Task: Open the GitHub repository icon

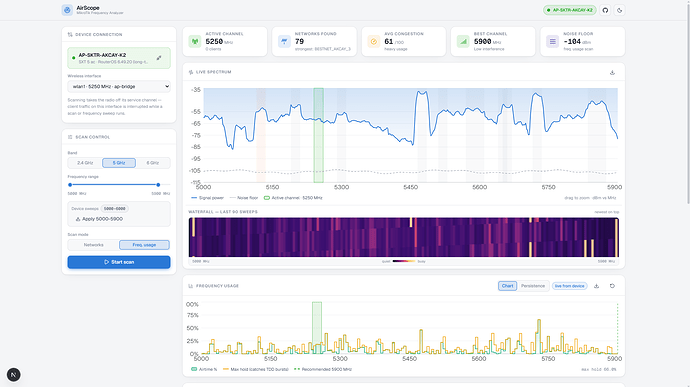Action: tap(605, 10)
